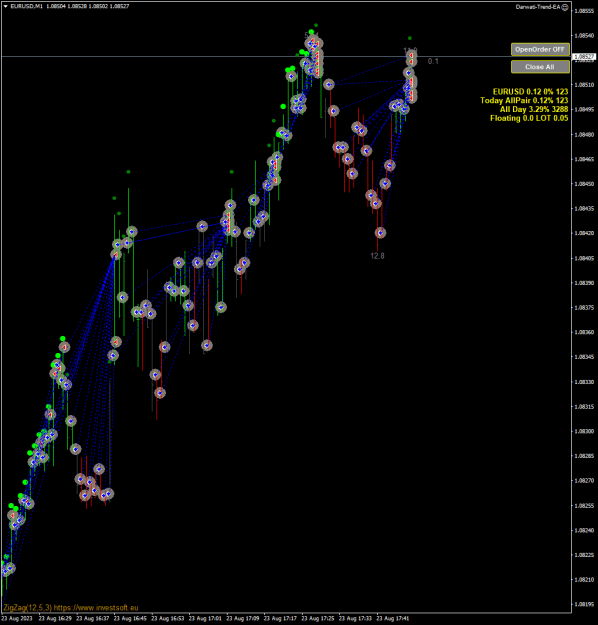The image size is (598, 625).
Task: Click the EURUSD,M1 chart title text
Action: (x=26, y=6)
